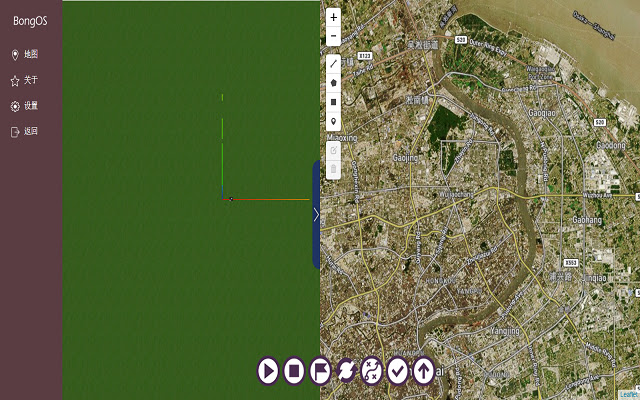Click the play button in bottom toolbar

click(268, 371)
